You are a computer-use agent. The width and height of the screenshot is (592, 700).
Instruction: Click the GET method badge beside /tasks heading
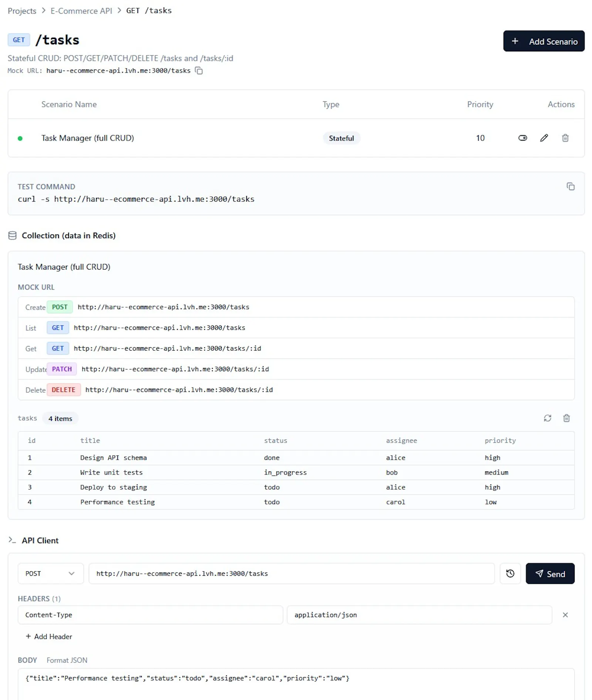18,40
